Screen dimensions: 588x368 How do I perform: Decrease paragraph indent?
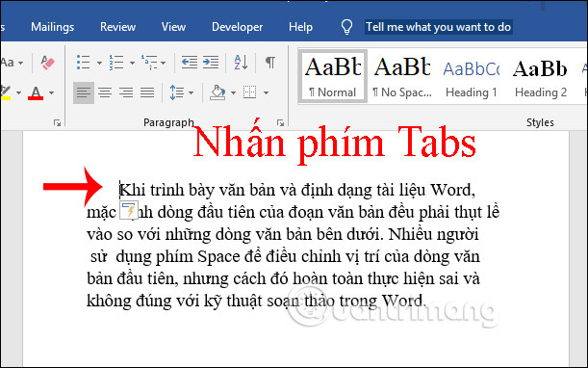click(x=190, y=63)
